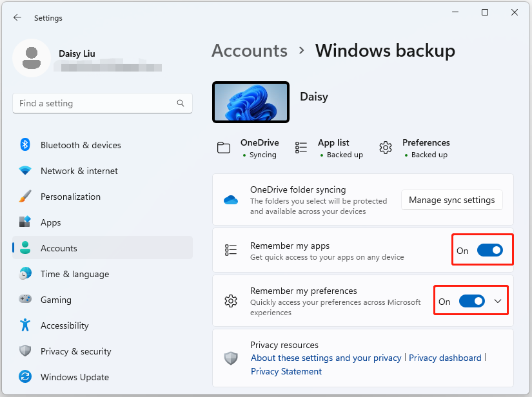
Task: Click the Gaming controller icon
Action: point(25,299)
